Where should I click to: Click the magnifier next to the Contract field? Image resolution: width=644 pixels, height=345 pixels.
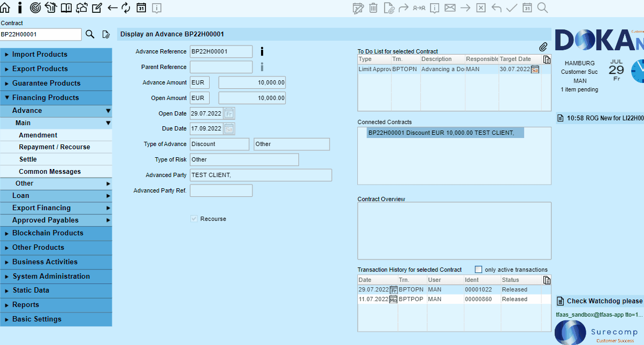(x=90, y=34)
